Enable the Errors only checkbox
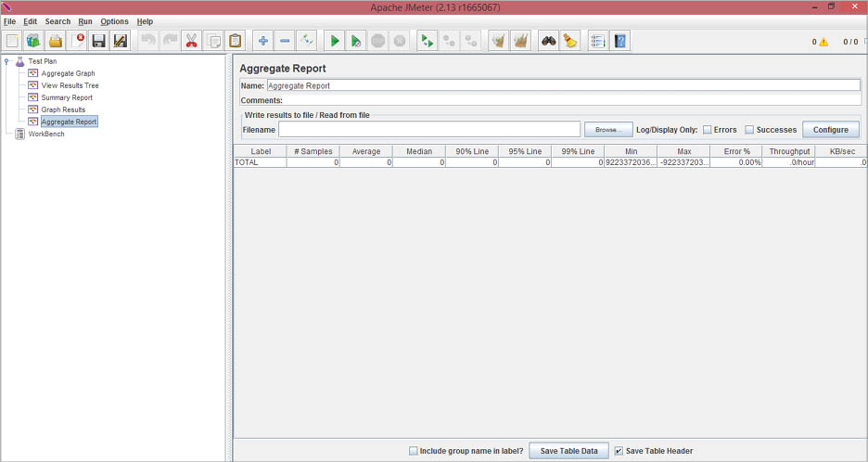868x462 pixels. [x=708, y=130]
